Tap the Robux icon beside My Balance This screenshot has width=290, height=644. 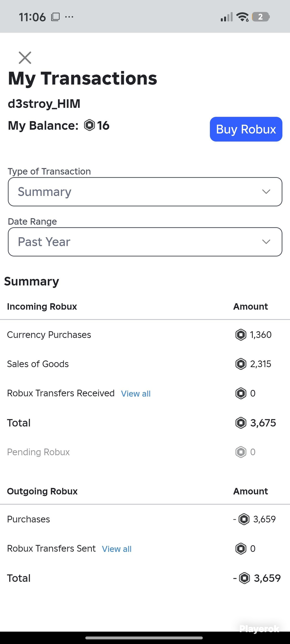(89, 125)
